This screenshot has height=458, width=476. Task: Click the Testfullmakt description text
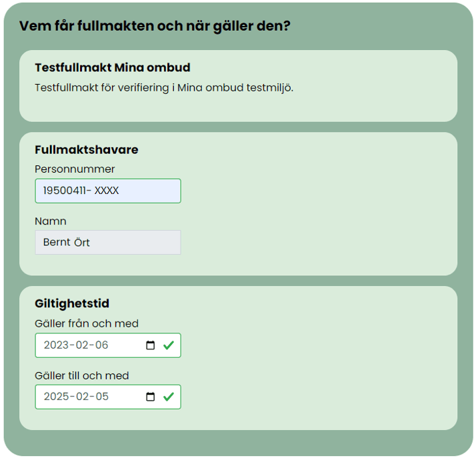(164, 88)
